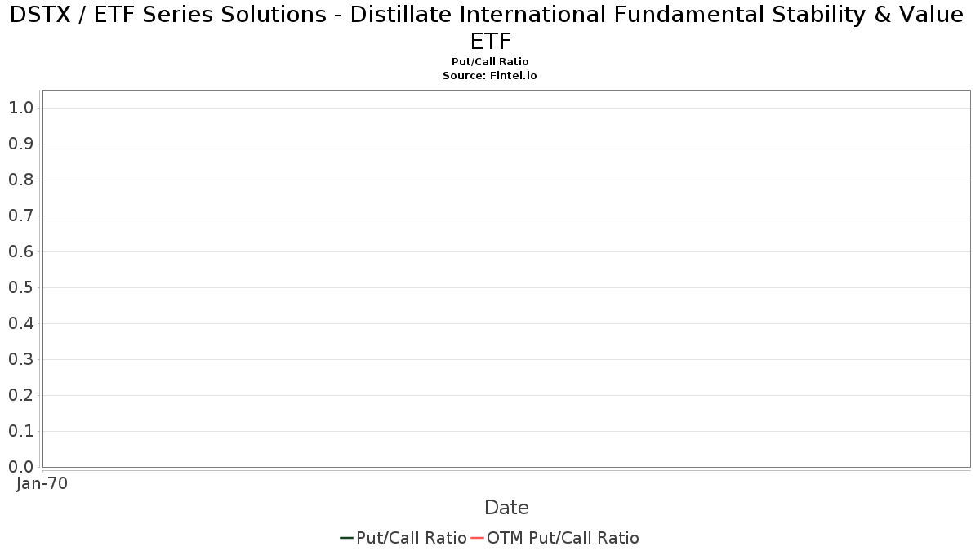Click the red OTM Put/Call Ratio line swatch
Viewport: 980px width, 551px height.
click(477, 538)
